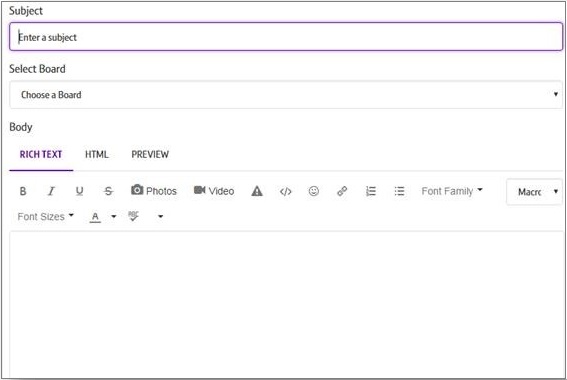The height and width of the screenshot is (380, 567).
Task: Insert a Video into the post
Action: [214, 191]
